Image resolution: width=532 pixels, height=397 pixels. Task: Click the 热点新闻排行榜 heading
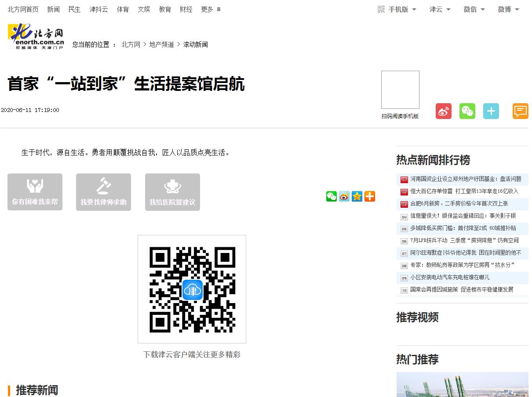point(433,160)
